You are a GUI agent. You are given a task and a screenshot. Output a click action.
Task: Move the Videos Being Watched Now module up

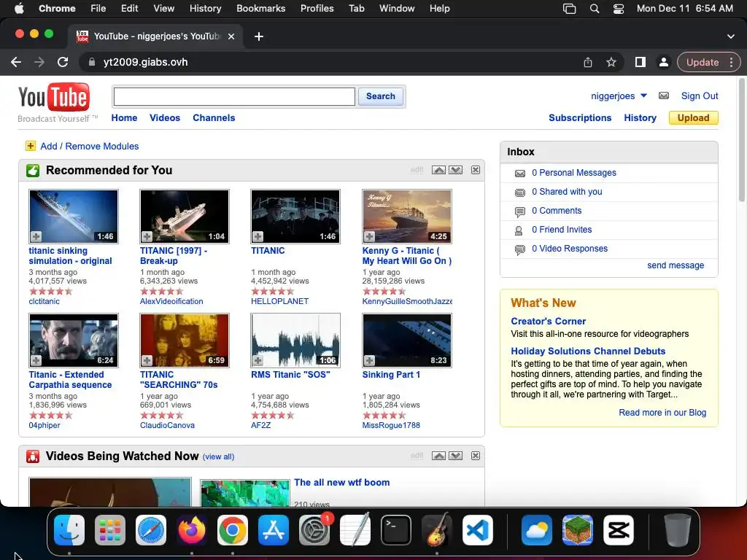(438, 456)
